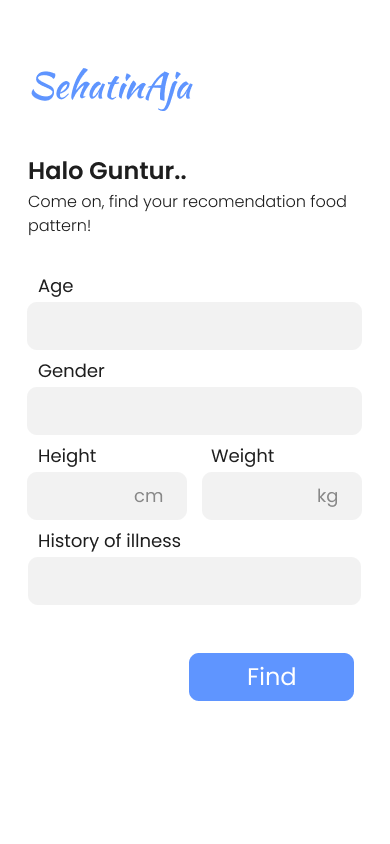Open the History of illness field
This screenshot has width=390, height=844.
(195, 581)
